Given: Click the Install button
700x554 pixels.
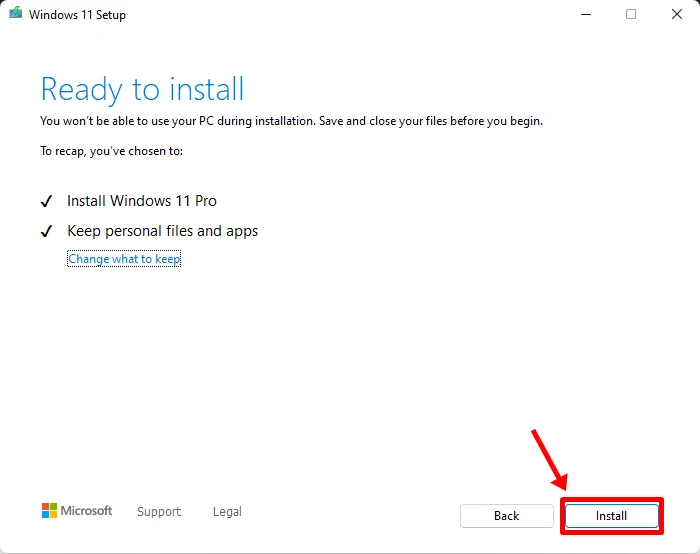Looking at the screenshot, I should (612, 516).
